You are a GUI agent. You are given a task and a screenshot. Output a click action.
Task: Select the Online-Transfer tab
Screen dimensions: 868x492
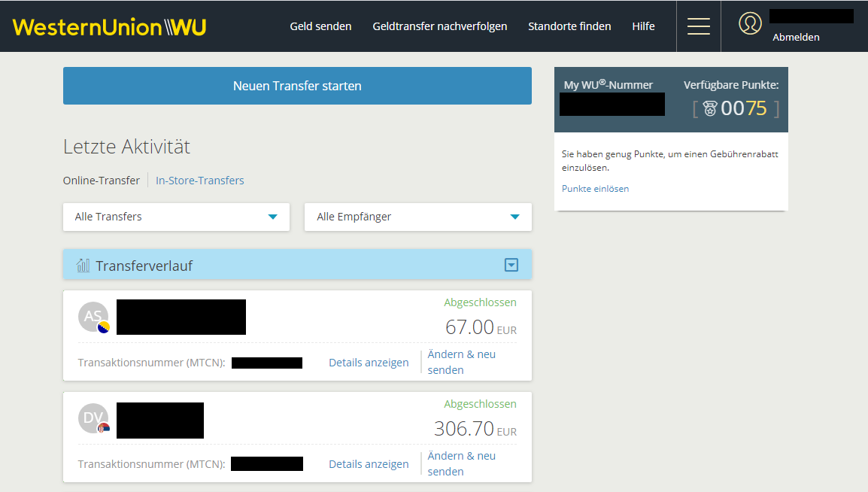click(x=102, y=181)
